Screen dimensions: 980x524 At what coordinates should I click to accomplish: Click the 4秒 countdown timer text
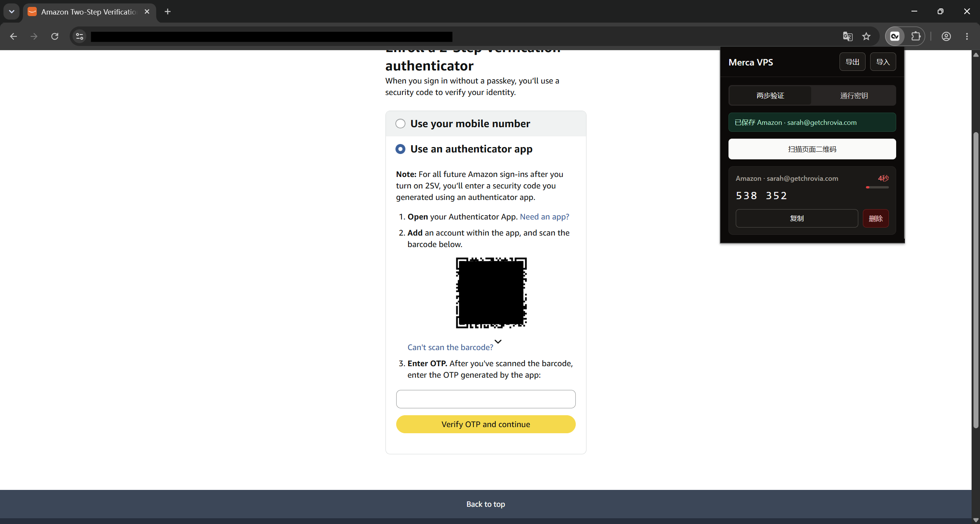click(883, 178)
